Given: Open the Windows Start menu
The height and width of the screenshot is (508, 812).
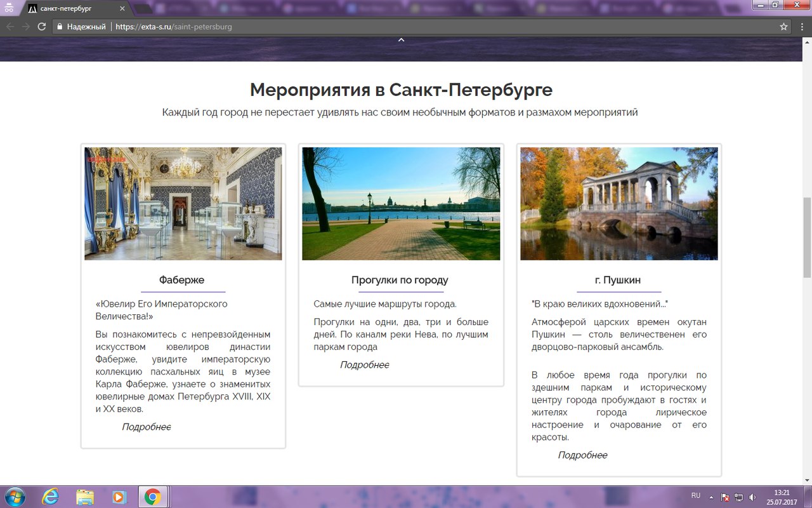Looking at the screenshot, I should [x=14, y=496].
